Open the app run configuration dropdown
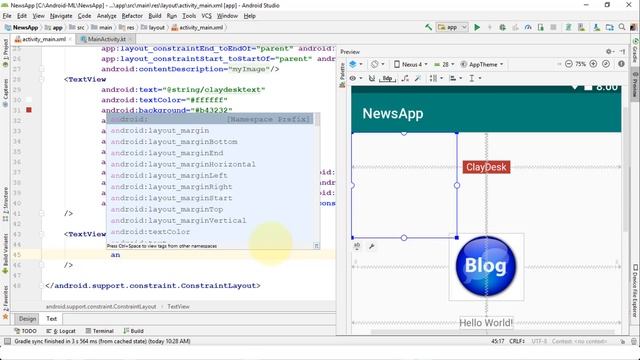 tap(452, 27)
